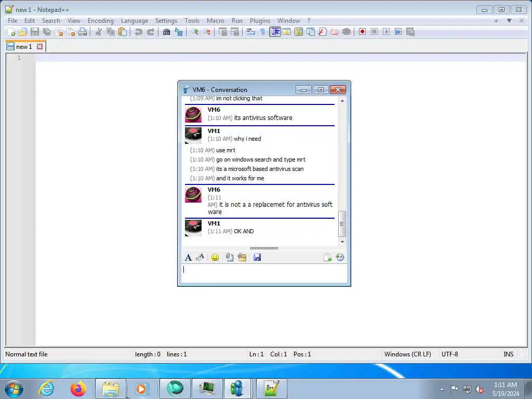Click the plus button beside the menu bar
Image resolution: width=532 pixels, height=399 pixels.
pyautogui.click(x=496, y=21)
